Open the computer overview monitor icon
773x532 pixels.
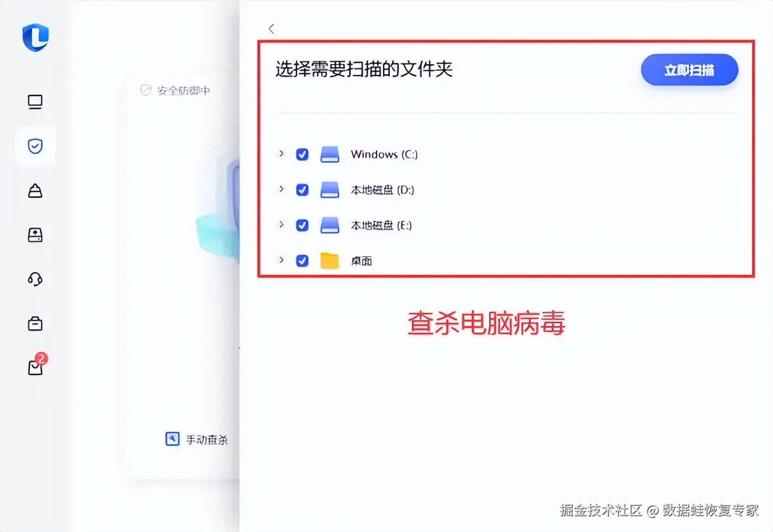[x=35, y=102]
